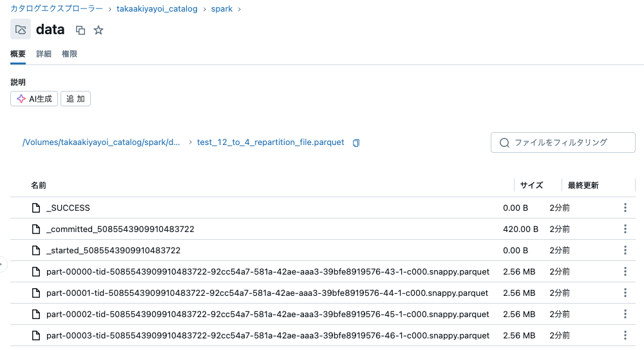Open takaakiyayoi_catalog breadcrumb link
644x350 pixels.
pos(157,8)
